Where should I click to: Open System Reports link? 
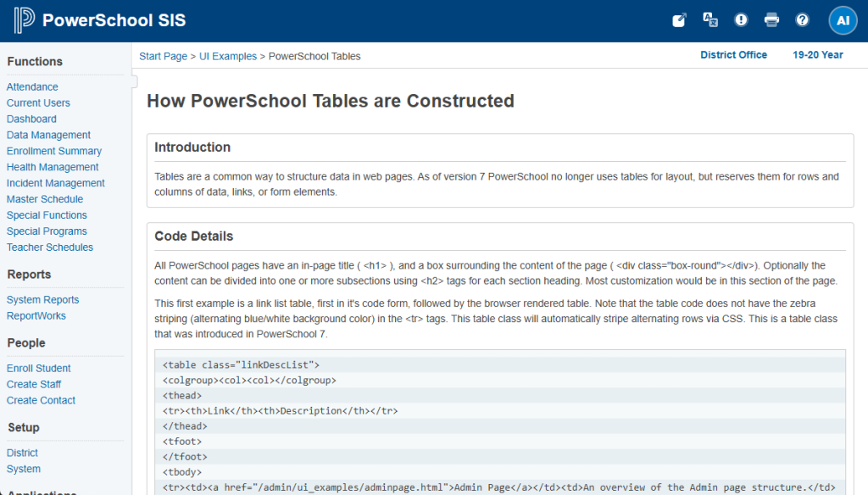coord(42,300)
